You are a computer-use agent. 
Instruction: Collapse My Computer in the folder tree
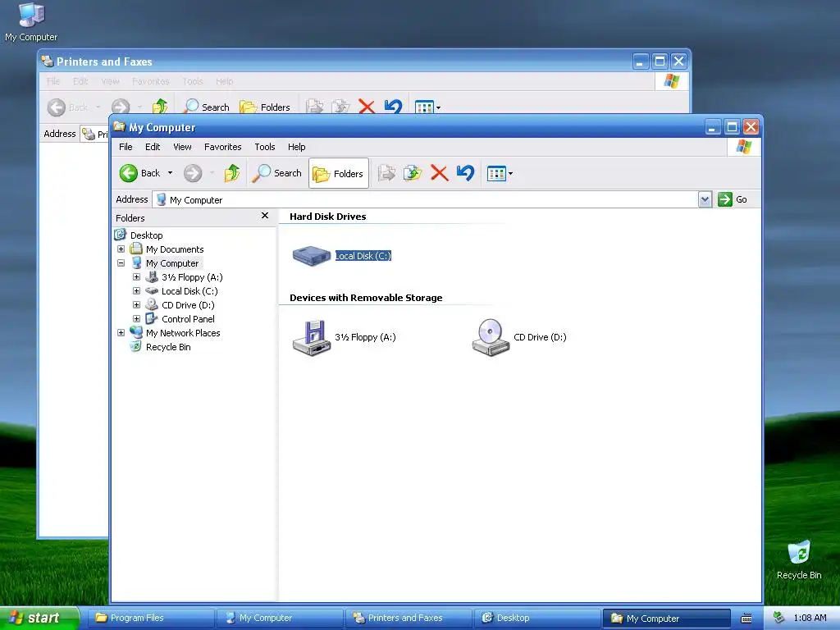pyautogui.click(x=121, y=263)
